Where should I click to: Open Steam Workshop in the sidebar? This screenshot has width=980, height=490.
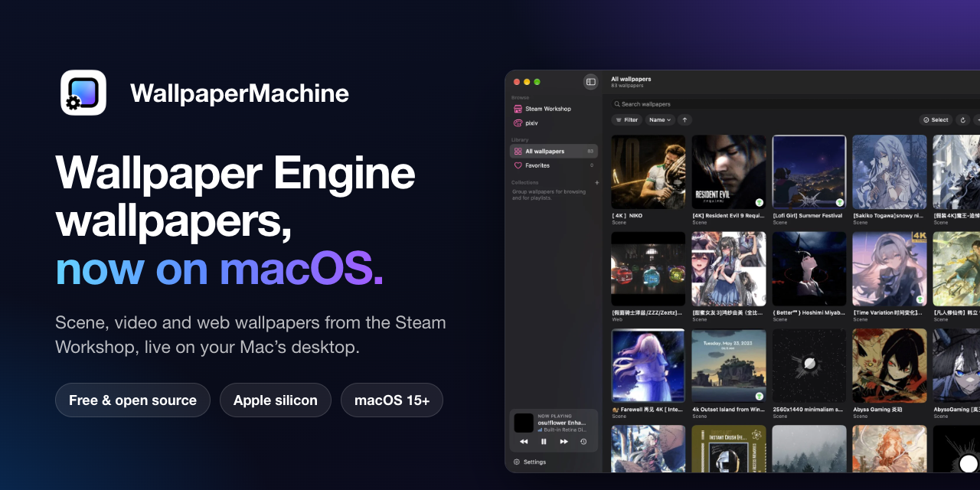554,109
